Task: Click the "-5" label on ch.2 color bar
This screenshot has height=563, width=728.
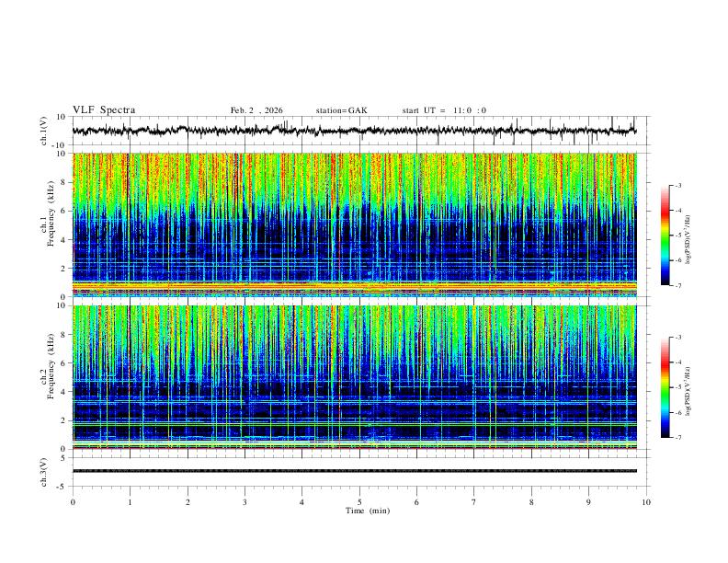Action: tap(678, 387)
